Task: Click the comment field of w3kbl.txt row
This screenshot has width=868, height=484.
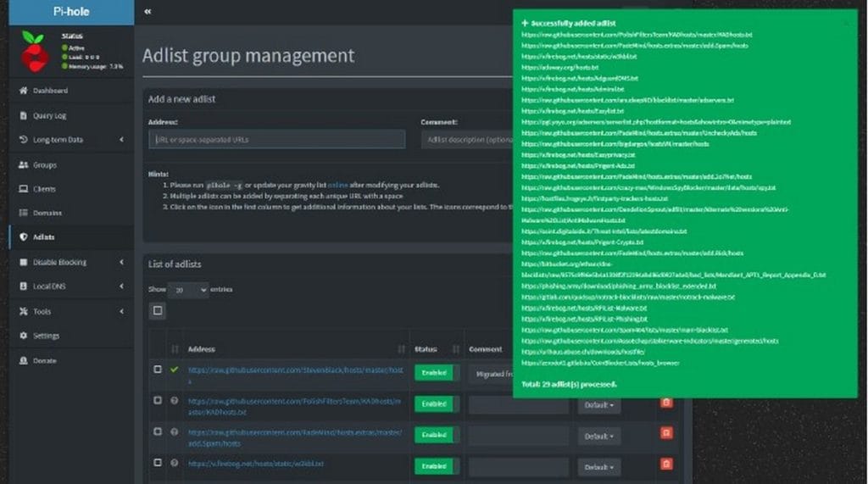Action: tap(519, 467)
